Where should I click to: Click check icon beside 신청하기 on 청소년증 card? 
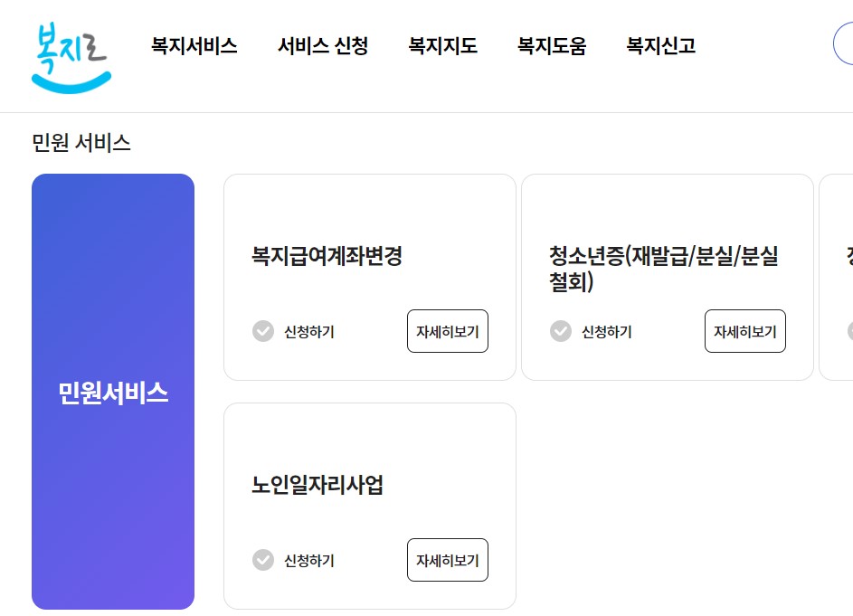(x=559, y=331)
